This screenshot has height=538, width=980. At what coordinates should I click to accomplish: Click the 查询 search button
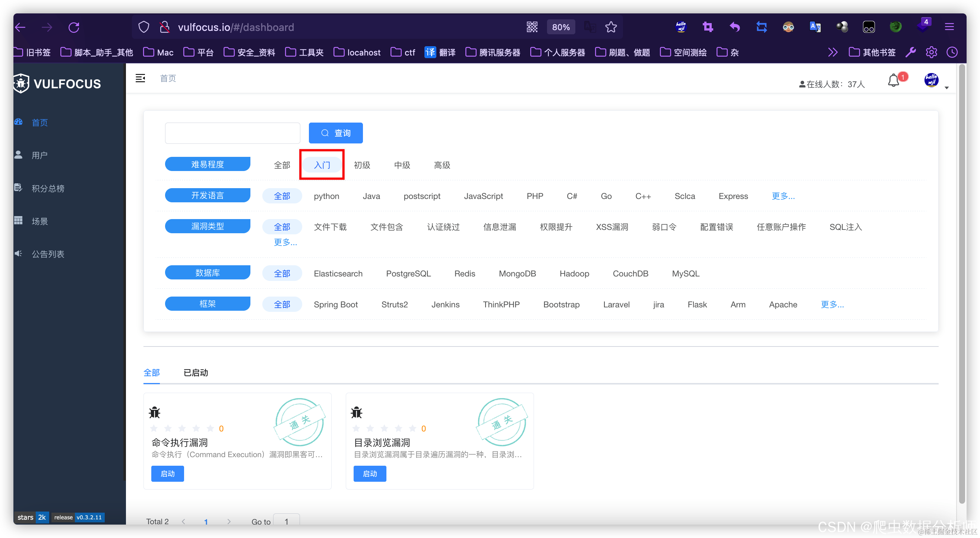(x=335, y=133)
